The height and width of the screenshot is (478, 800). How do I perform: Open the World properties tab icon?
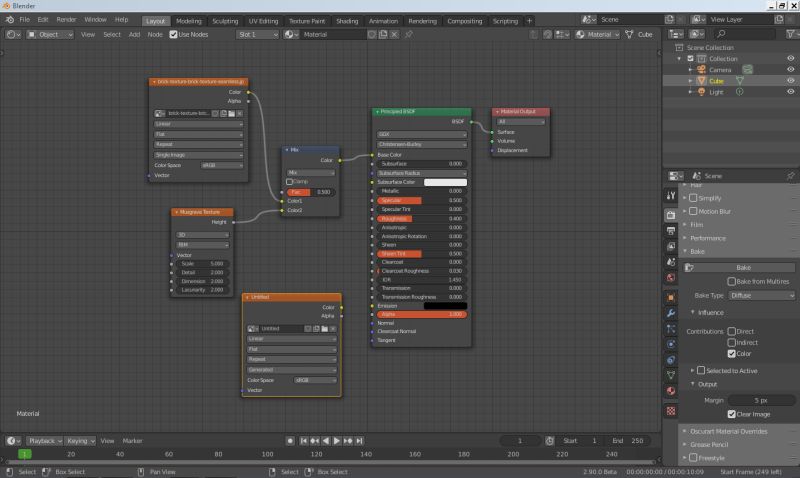(671, 278)
